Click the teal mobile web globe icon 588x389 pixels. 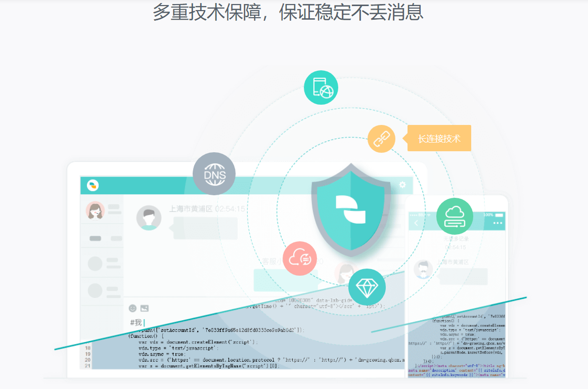click(x=321, y=88)
